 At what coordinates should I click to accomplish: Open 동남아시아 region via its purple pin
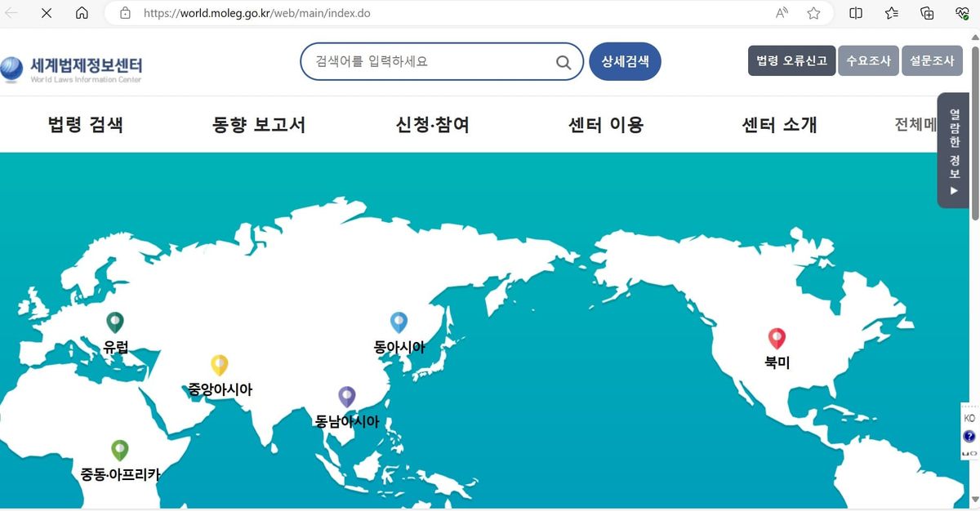346,397
